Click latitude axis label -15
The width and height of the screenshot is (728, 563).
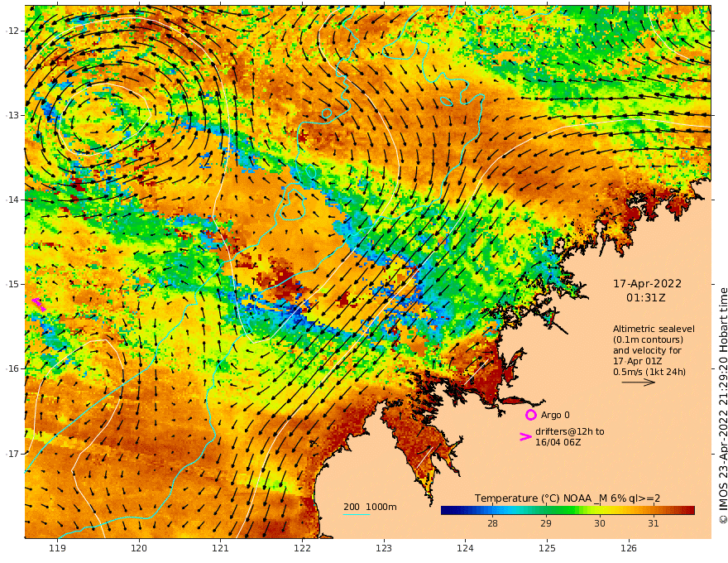[12, 284]
